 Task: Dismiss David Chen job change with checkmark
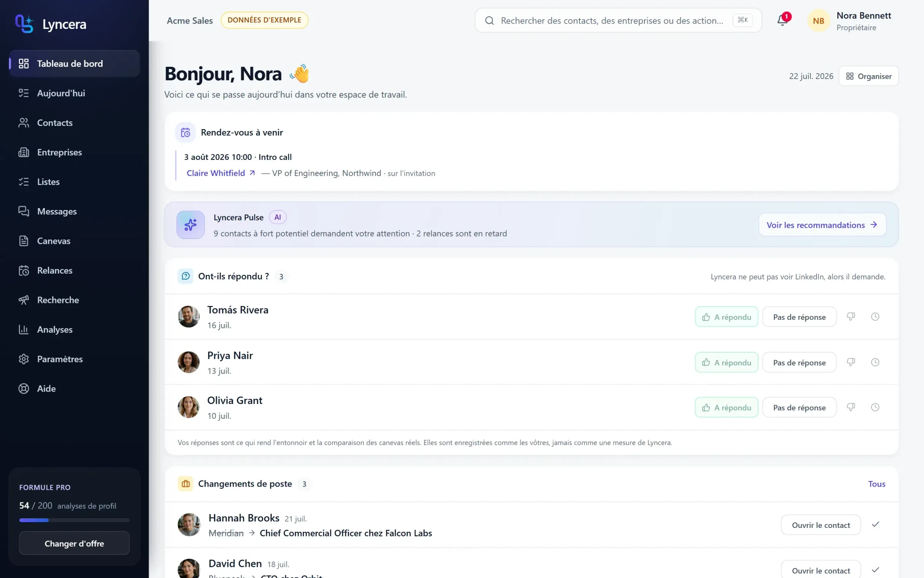[x=875, y=570]
